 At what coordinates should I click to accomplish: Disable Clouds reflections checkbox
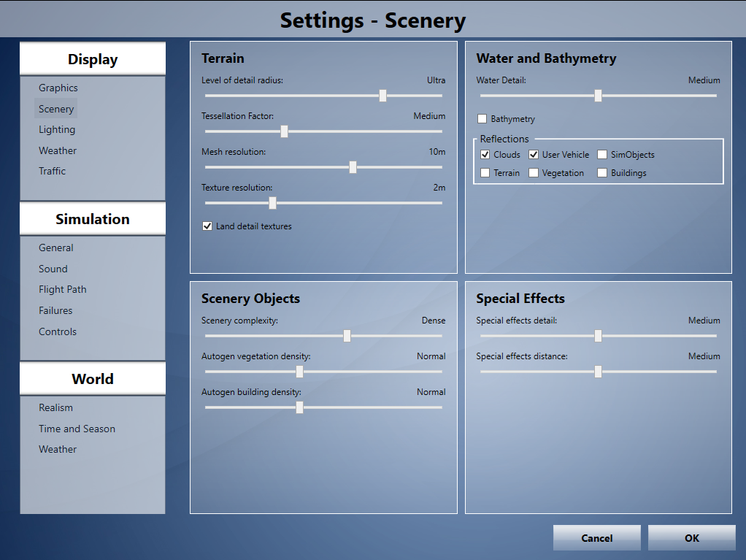click(x=485, y=155)
